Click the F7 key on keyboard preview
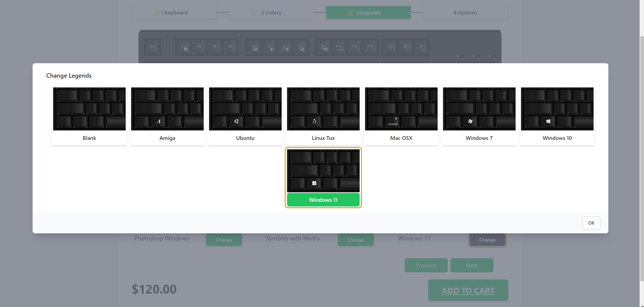The height and width of the screenshot is (307, 644). point(285,47)
